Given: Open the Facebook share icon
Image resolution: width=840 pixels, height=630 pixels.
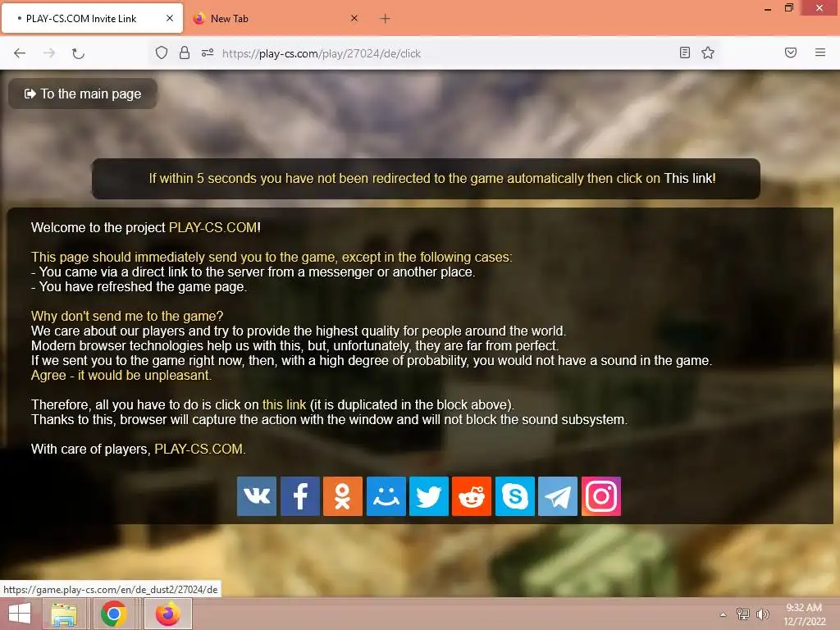Looking at the screenshot, I should point(300,496).
